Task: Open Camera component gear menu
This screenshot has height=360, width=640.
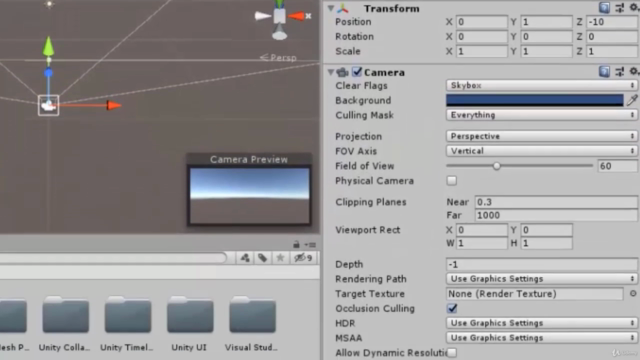Action: tap(634, 71)
